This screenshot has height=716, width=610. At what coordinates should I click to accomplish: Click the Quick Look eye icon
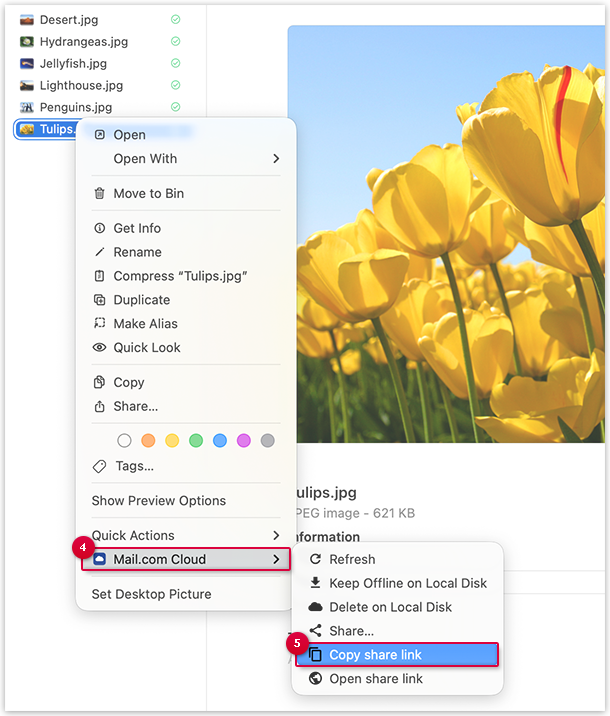point(99,348)
